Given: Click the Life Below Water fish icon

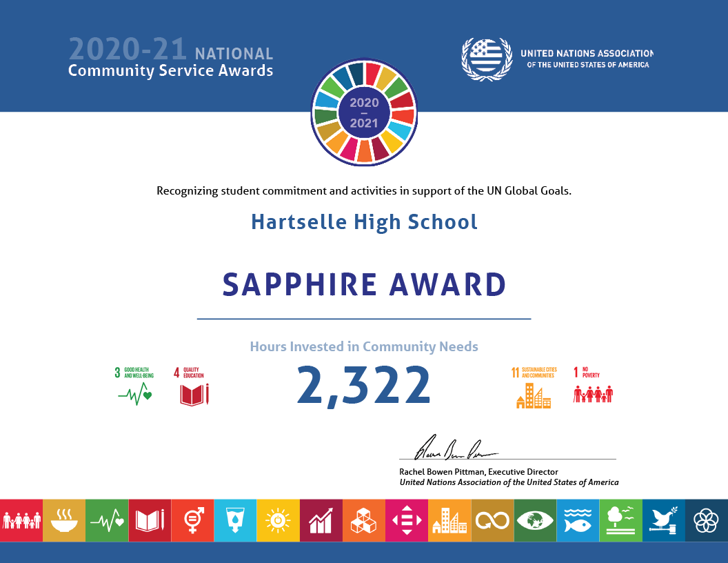Looking at the screenshot, I should [578, 520].
